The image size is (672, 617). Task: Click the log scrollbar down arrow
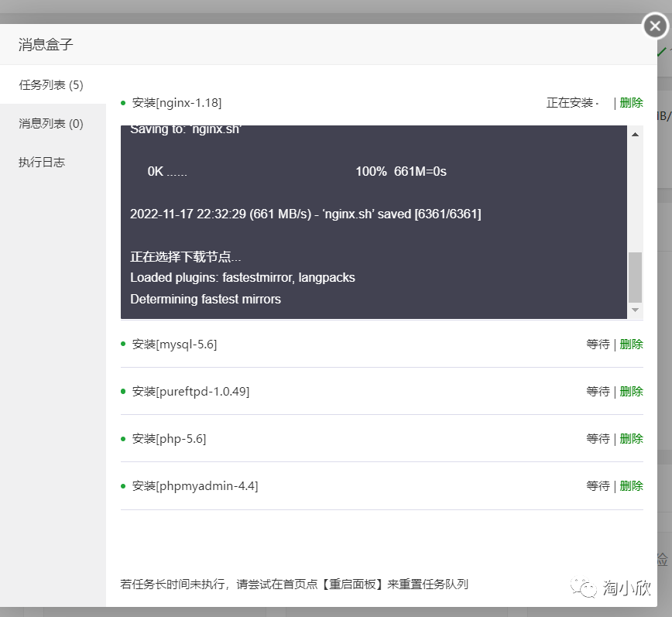pos(635,310)
